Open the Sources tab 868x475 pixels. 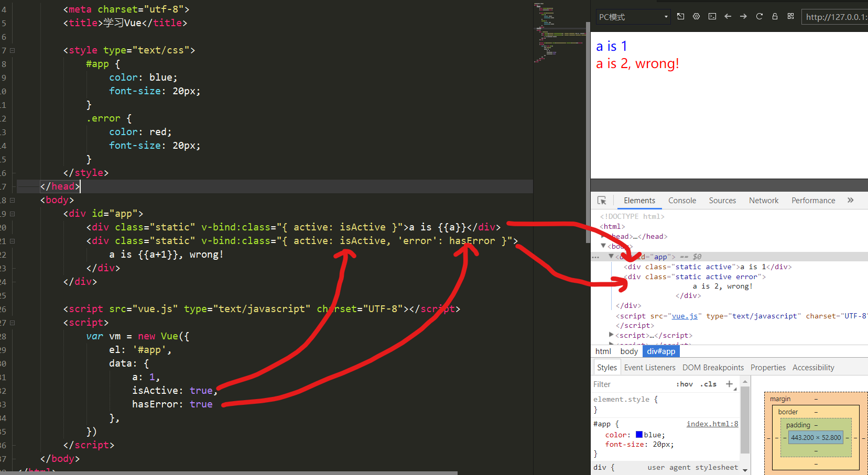coord(722,201)
